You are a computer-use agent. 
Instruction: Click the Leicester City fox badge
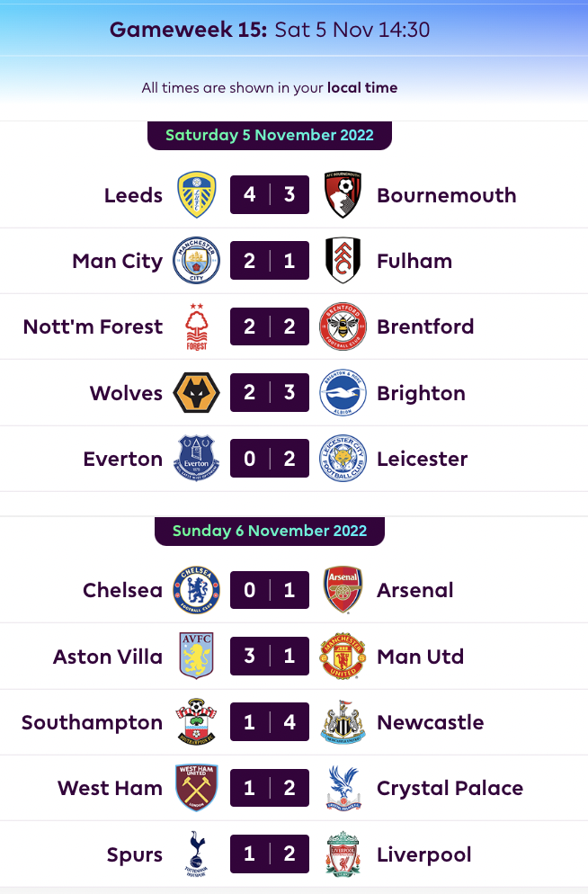[x=343, y=459]
